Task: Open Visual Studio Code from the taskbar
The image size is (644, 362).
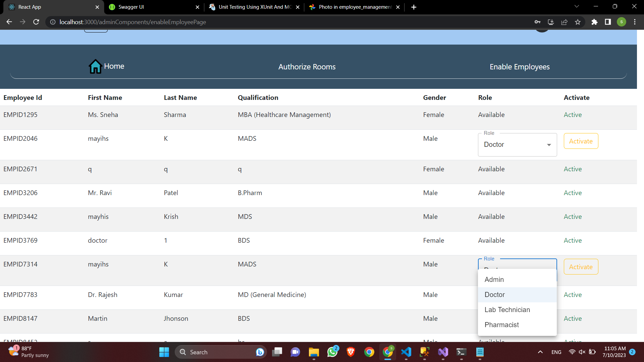Action: click(x=406, y=352)
